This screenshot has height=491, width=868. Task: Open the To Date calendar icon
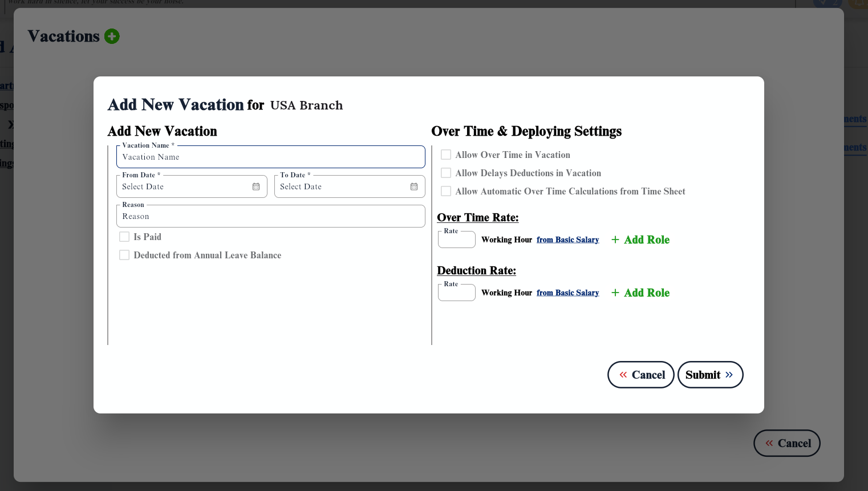tap(414, 187)
